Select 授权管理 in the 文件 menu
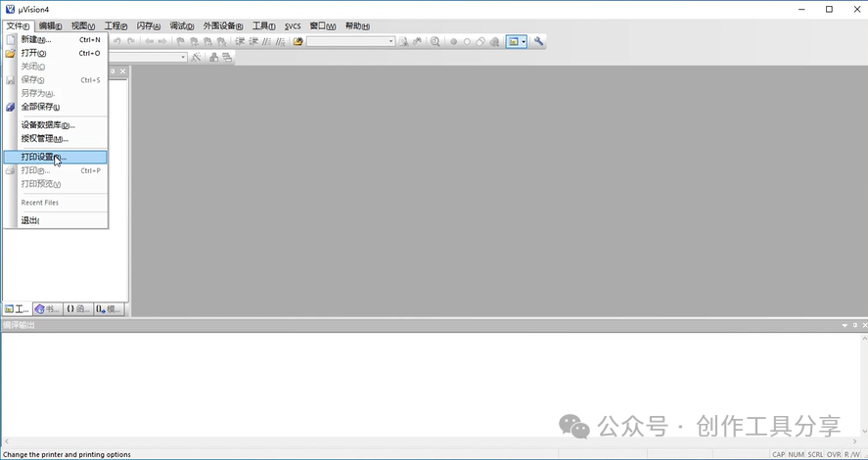Screen dimensions: 868x460 56,138
